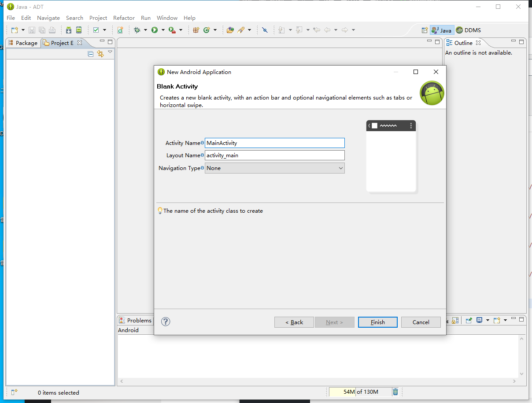
Task: Select the Java perspective button
Action: click(442, 30)
